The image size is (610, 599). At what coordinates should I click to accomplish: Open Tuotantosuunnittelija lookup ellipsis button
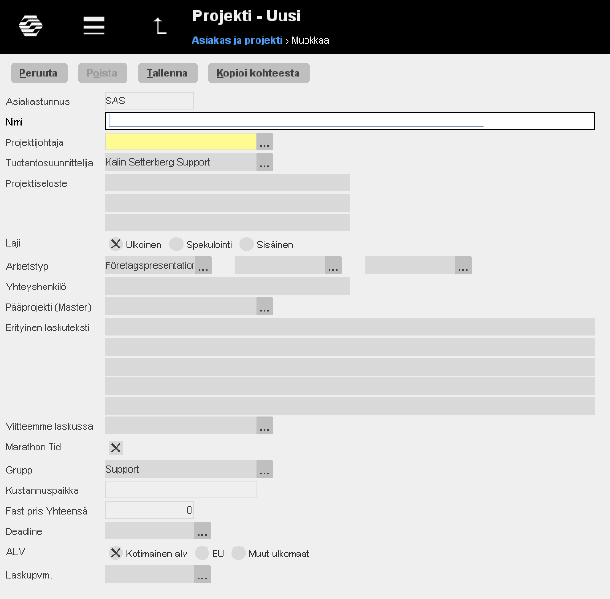[265, 162]
